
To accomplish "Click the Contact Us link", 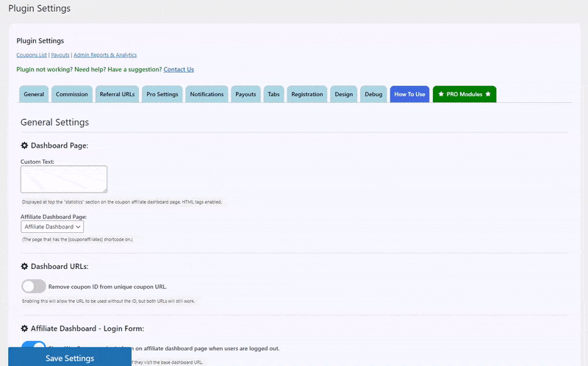I will tap(179, 69).
